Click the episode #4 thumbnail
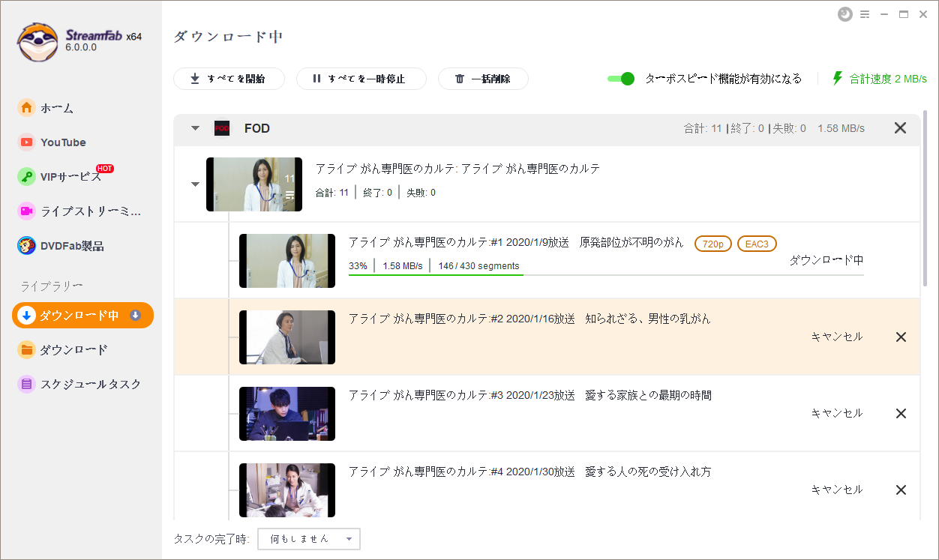 tap(287, 490)
